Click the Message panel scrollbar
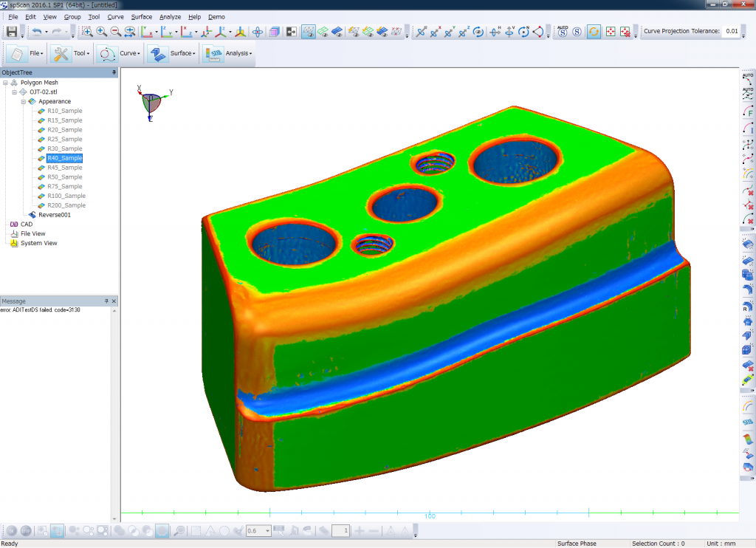 pyautogui.click(x=114, y=415)
